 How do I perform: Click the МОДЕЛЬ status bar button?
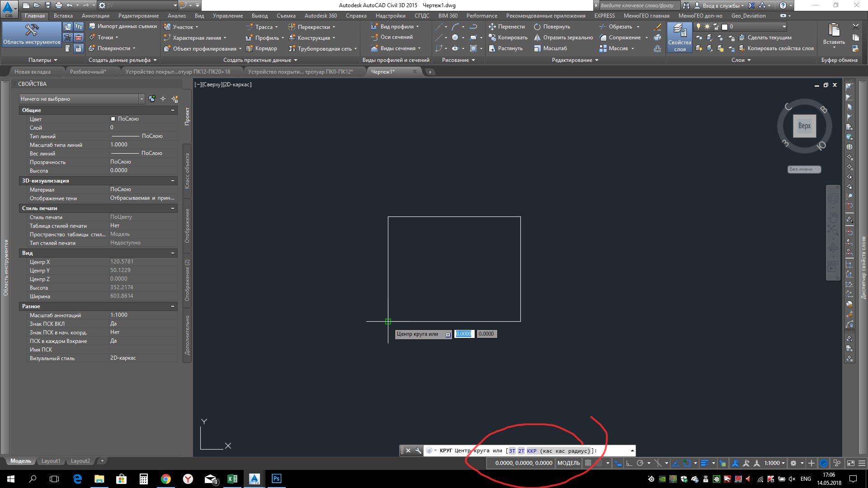tap(568, 463)
